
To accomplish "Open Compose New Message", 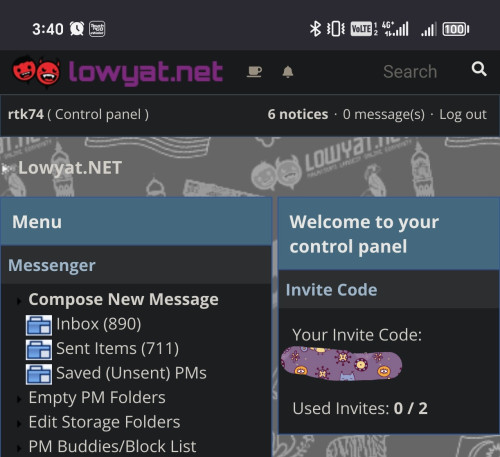I will click(123, 299).
